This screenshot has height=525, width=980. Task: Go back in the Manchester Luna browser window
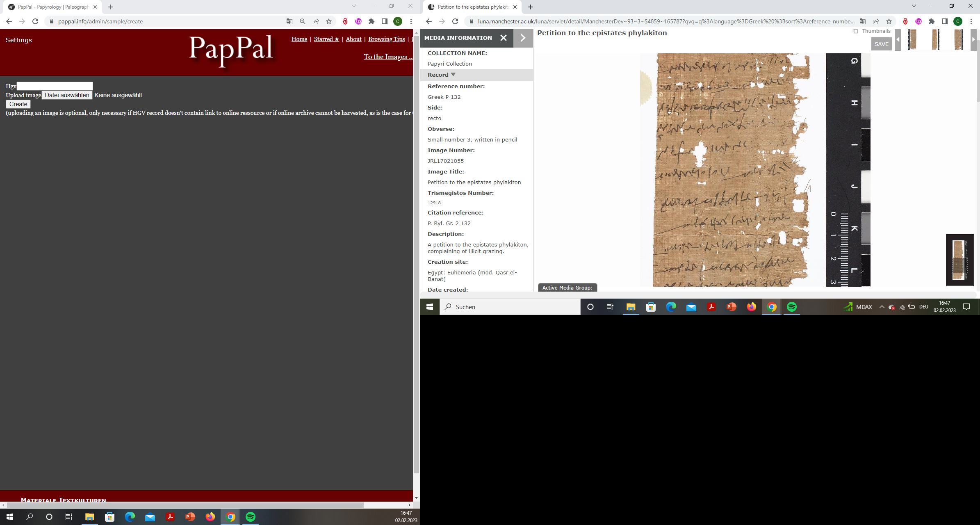429,21
